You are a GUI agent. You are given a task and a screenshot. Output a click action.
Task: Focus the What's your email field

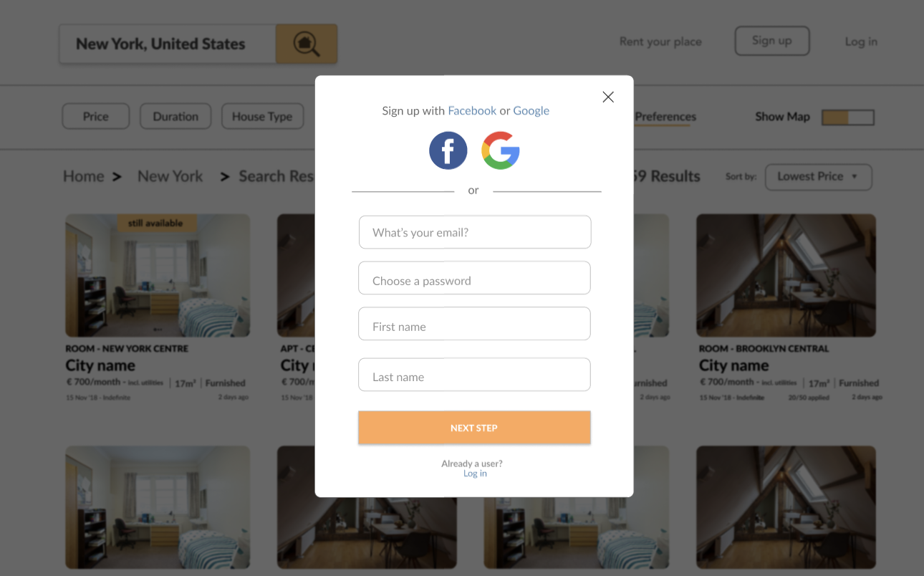click(x=475, y=232)
